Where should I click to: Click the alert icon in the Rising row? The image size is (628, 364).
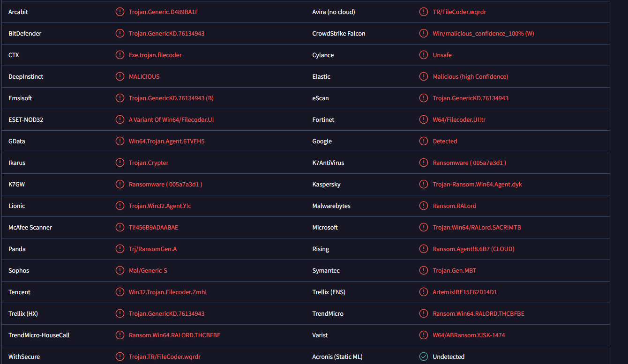pyautogui.click(x=424, y=249)
